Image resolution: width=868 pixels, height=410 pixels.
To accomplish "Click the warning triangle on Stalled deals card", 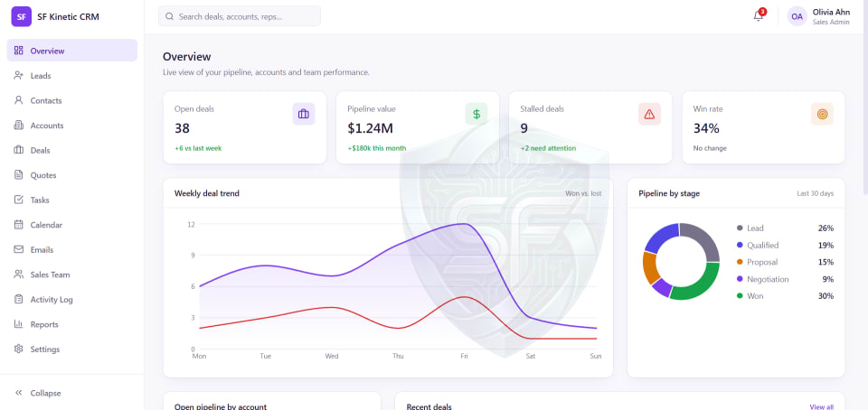I will coord(649,114).
